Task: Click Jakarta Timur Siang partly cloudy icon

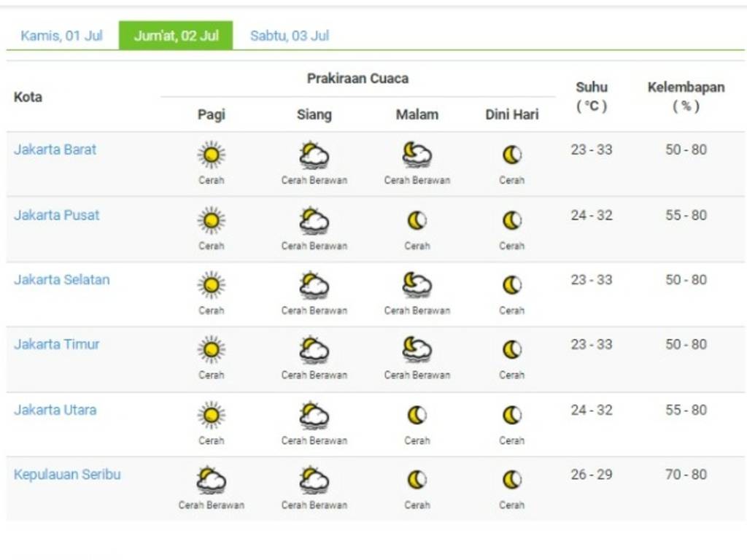Action: pyautogui.click(x=314, y=350)
